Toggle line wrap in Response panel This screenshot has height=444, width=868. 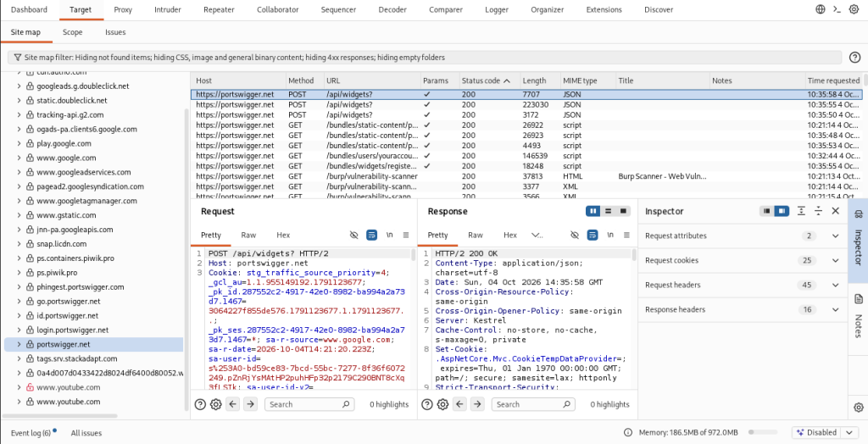point(593,235)
